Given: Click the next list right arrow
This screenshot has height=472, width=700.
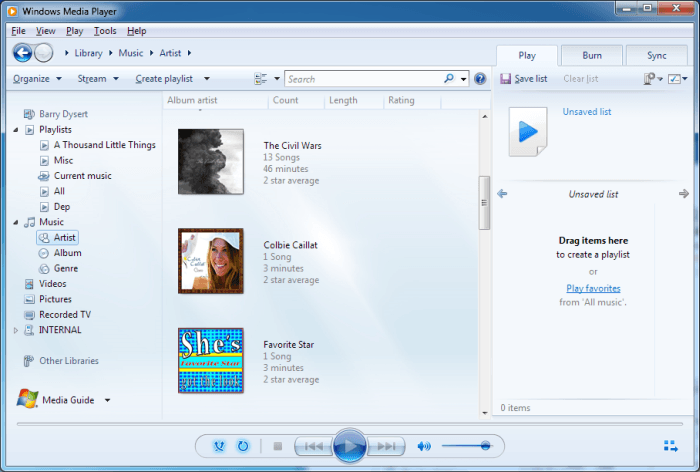Looking at the screenshot, I should 683,193.
